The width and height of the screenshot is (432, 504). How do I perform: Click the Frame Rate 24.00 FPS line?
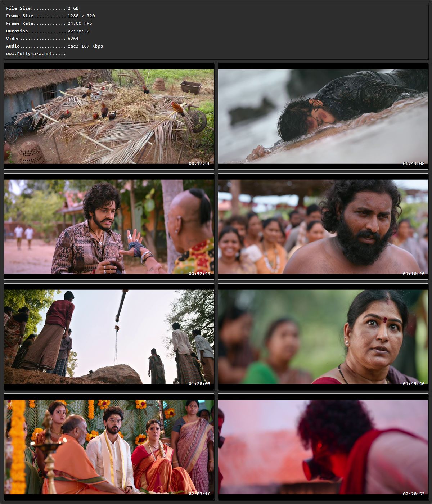[49, 23]
